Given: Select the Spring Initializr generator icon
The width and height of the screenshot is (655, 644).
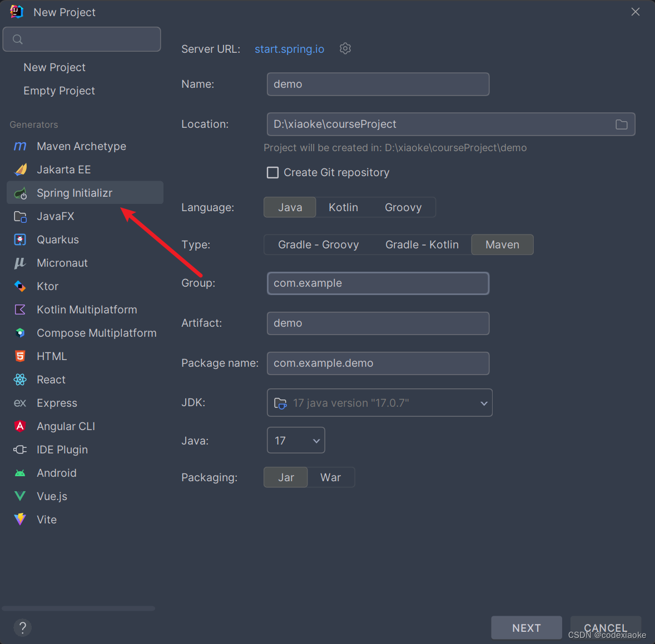Looking at the screenshot, I should (21, 193).
